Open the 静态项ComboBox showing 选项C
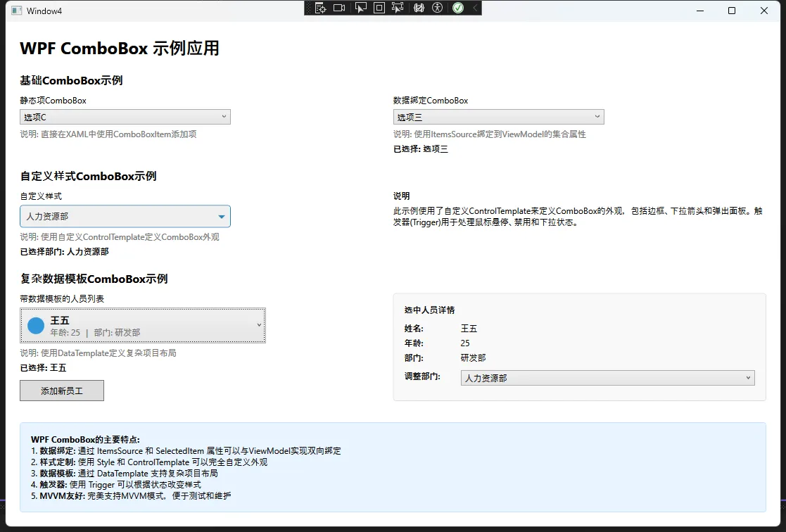 click(x=125, y=117)
